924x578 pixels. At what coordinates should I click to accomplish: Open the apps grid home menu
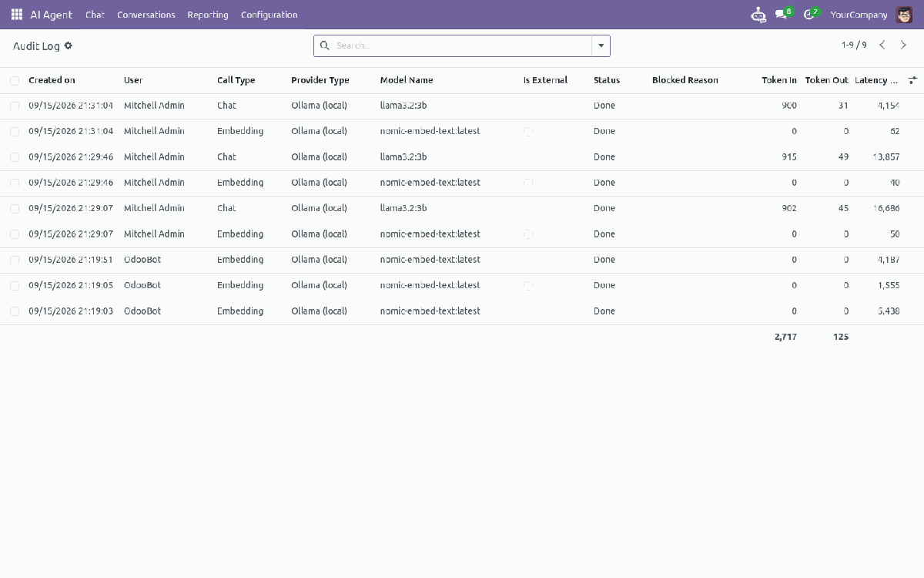(17, 15)
